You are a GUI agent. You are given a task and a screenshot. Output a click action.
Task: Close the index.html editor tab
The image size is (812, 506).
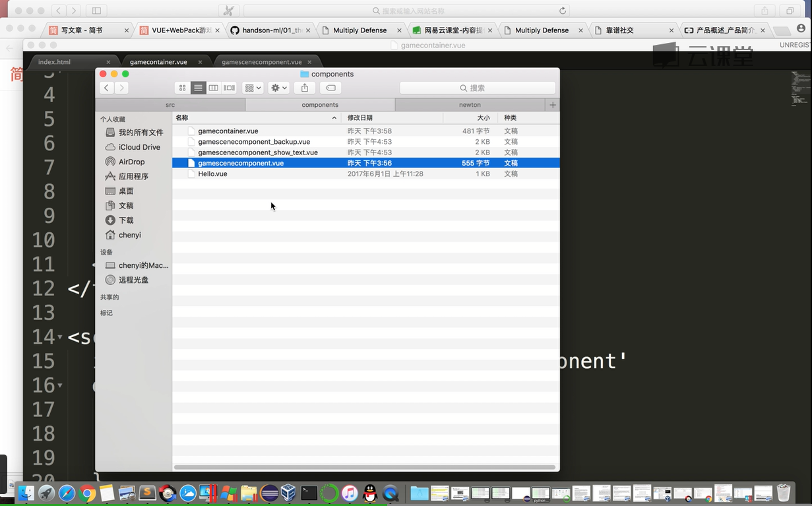click(x=108, y=62)
